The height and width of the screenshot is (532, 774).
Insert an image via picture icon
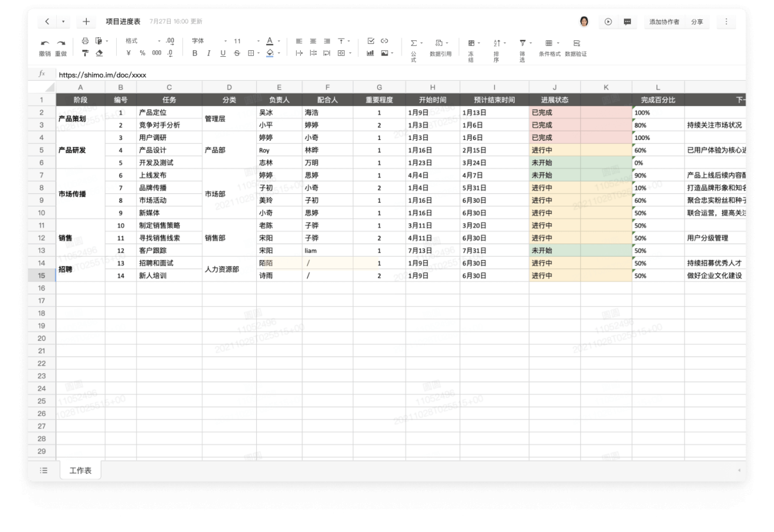384,53
